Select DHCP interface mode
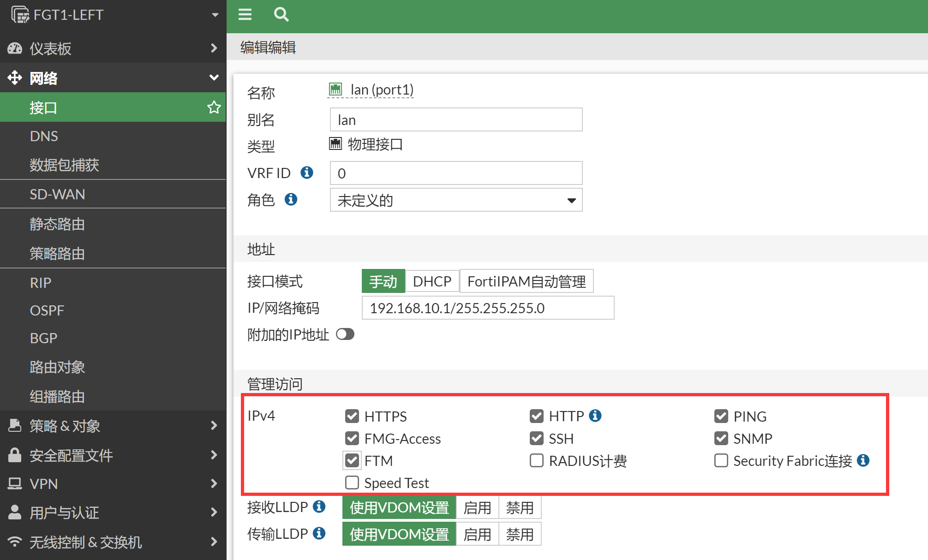The height and width of the screenshot is (560, 928). point(432,281)
